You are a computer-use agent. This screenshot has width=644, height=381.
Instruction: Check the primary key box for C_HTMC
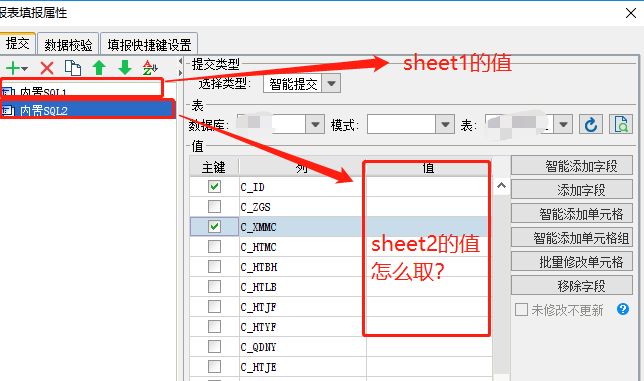(x=214, y=246)
